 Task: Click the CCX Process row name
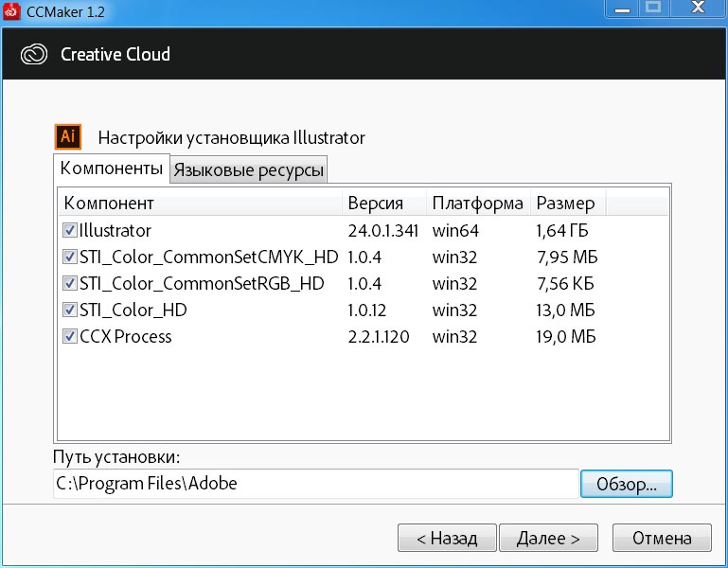click(125, 336)
